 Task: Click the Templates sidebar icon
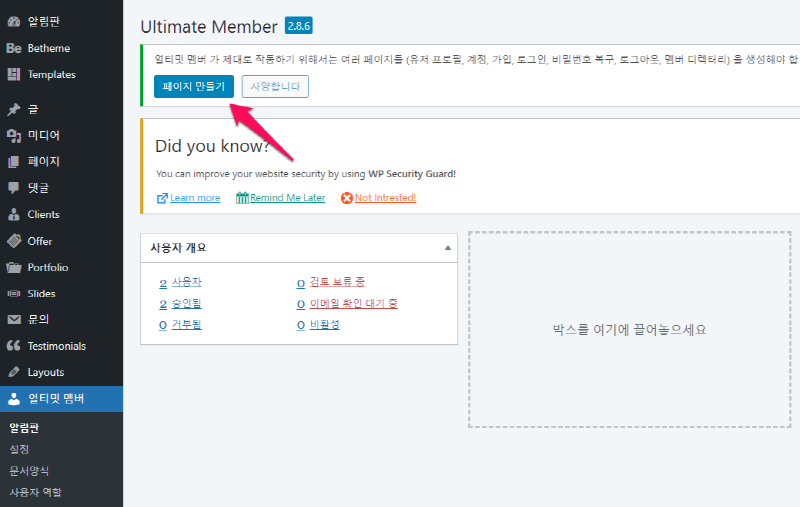coord(14,74)
